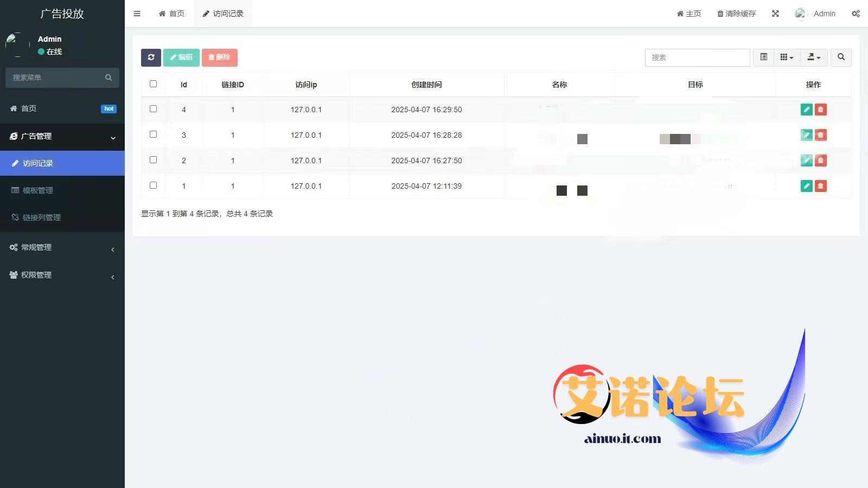Tick the checkbox for row Id 2
This screenshot has width=868, height=488.
tap(153, 160)
